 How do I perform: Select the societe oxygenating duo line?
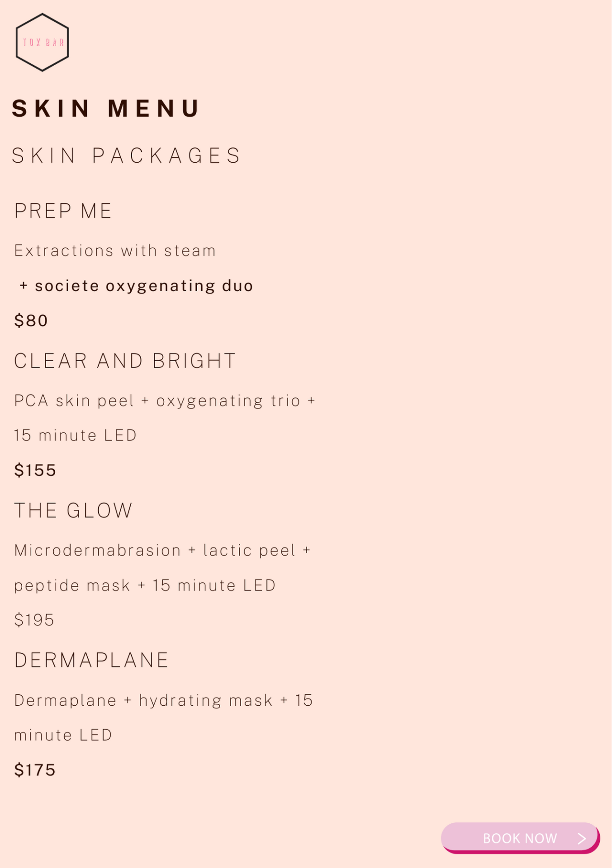pos(136,286)
